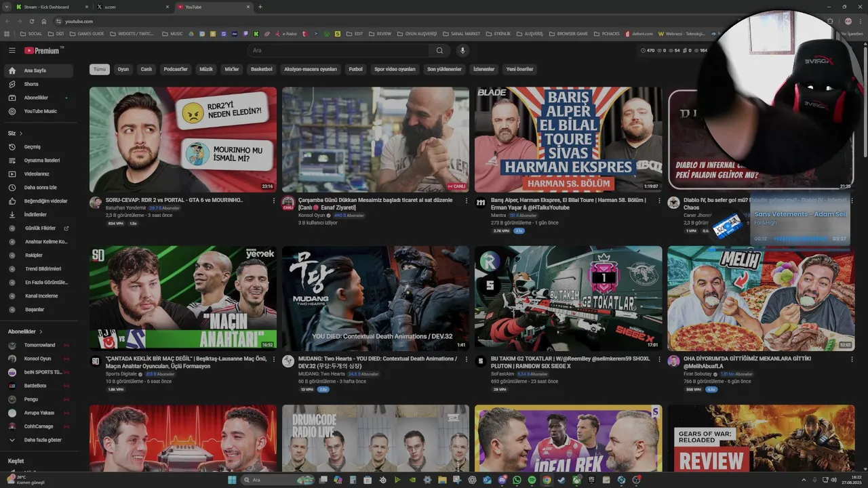The width and height of the screenshot is (868, 488).
Task: Open the browser tab search dropdown
Action: [x=6, y=7]
